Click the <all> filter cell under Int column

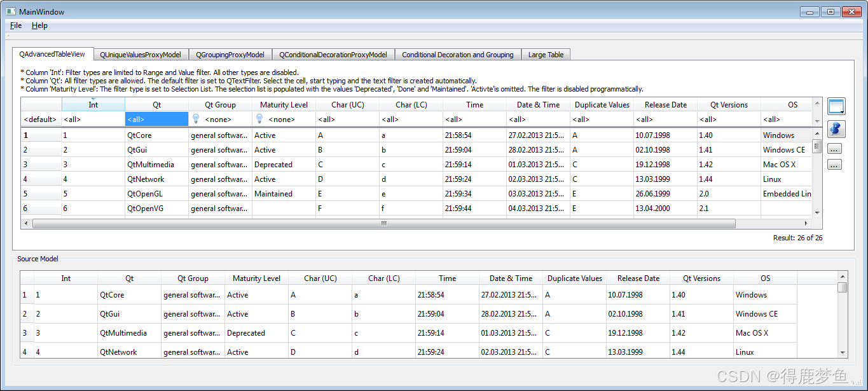tap(93, 120)
